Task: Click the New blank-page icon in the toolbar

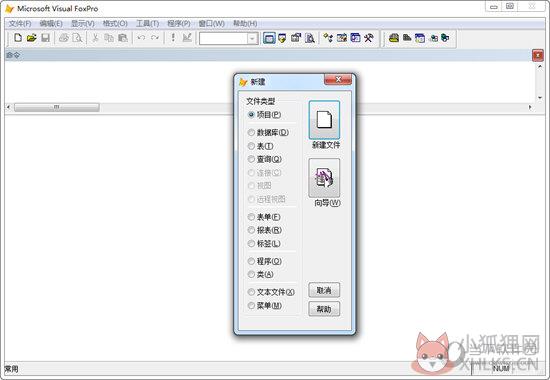Action: [x=18, y=38]
